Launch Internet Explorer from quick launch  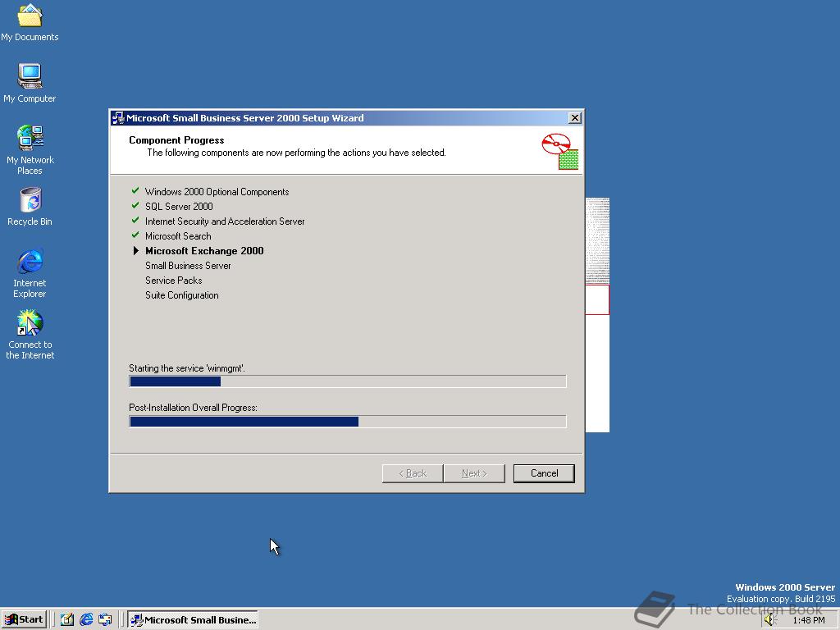85,619
